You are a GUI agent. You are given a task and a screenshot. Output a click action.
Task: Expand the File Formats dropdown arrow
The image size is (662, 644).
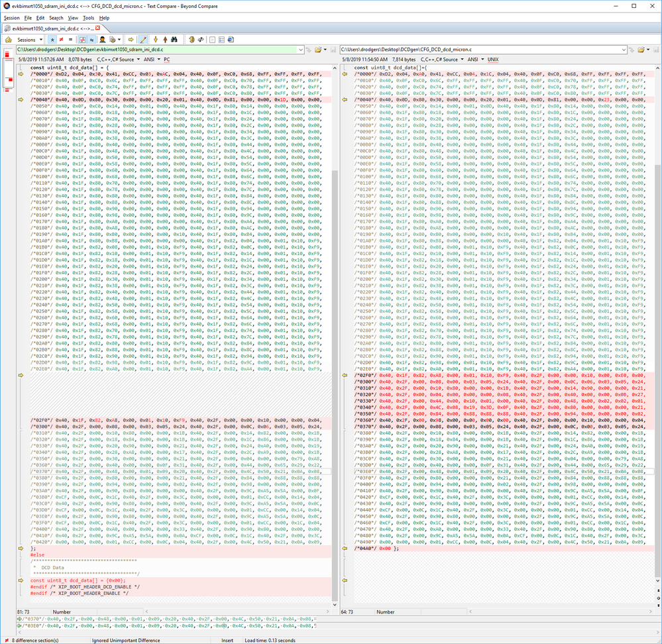tap(119, 40)
